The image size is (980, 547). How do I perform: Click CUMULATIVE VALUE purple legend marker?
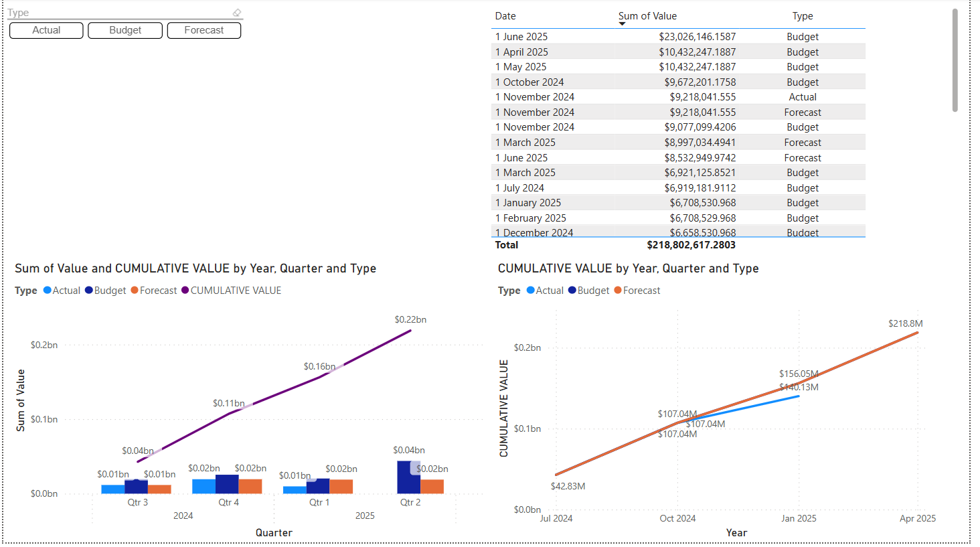(185, 291)
